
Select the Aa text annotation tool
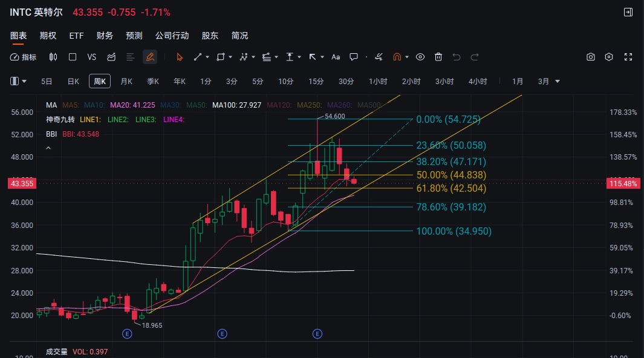pos(336,57)
